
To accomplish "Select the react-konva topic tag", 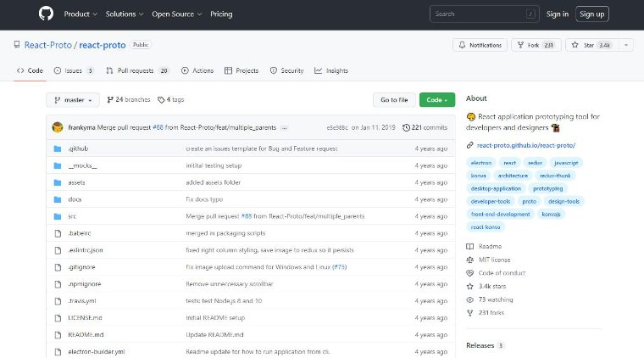I will point(486,227).
